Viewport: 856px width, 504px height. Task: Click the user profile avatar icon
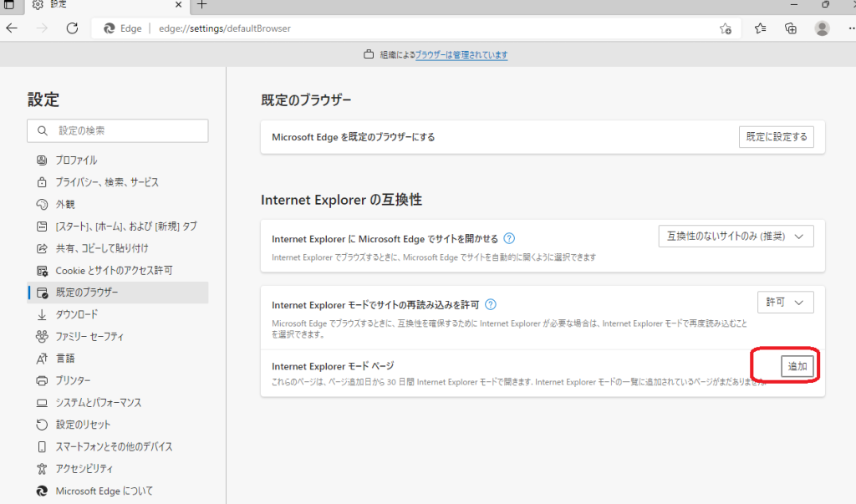tap(823, 28)
